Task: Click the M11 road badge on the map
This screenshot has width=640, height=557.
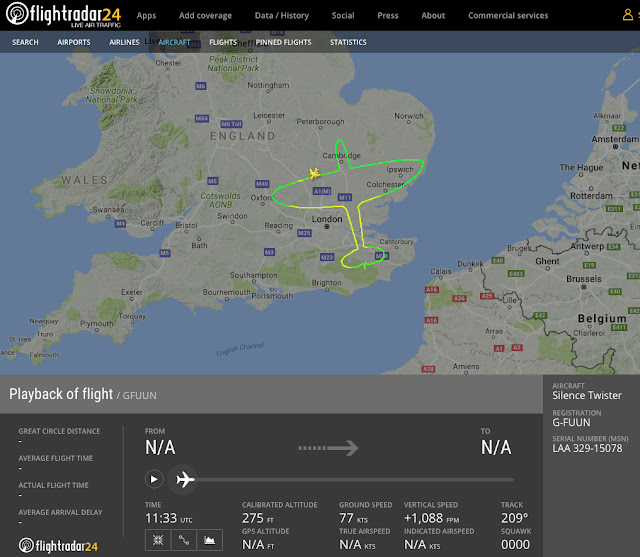Action: (345, 198)
